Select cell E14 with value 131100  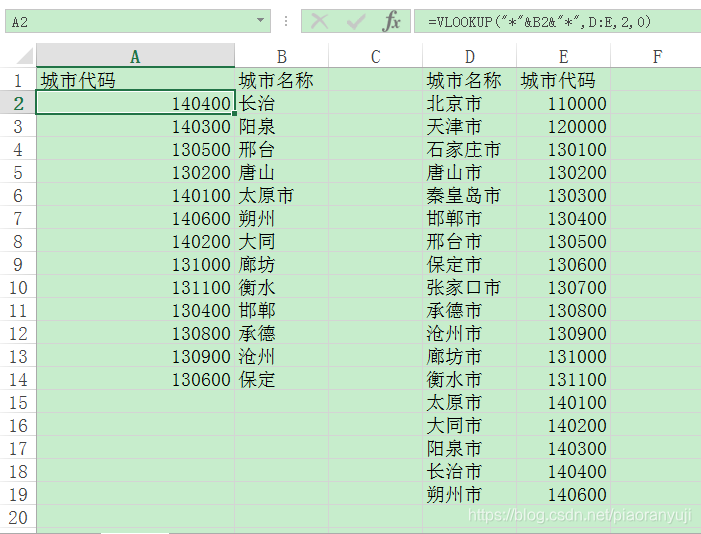pos(563,380)
